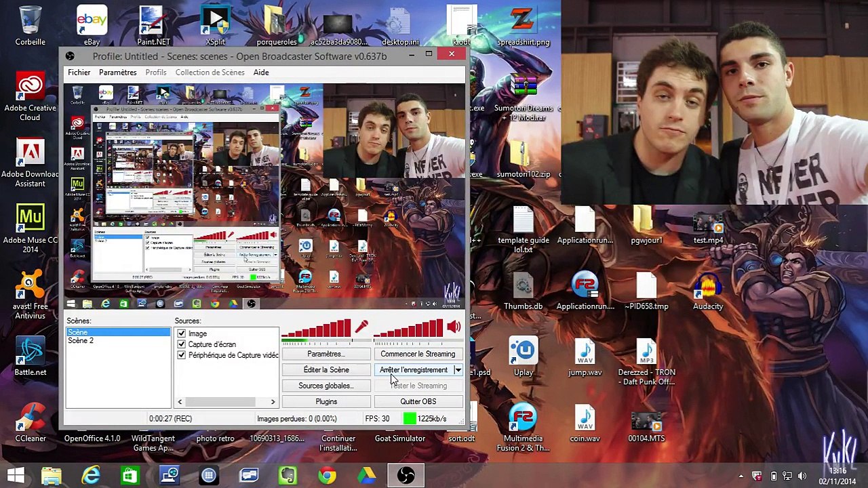Adjust the desktop audio volume meter
Viewport: 868px width, 488px height.
pyautogui.click(x=409, y=329)
